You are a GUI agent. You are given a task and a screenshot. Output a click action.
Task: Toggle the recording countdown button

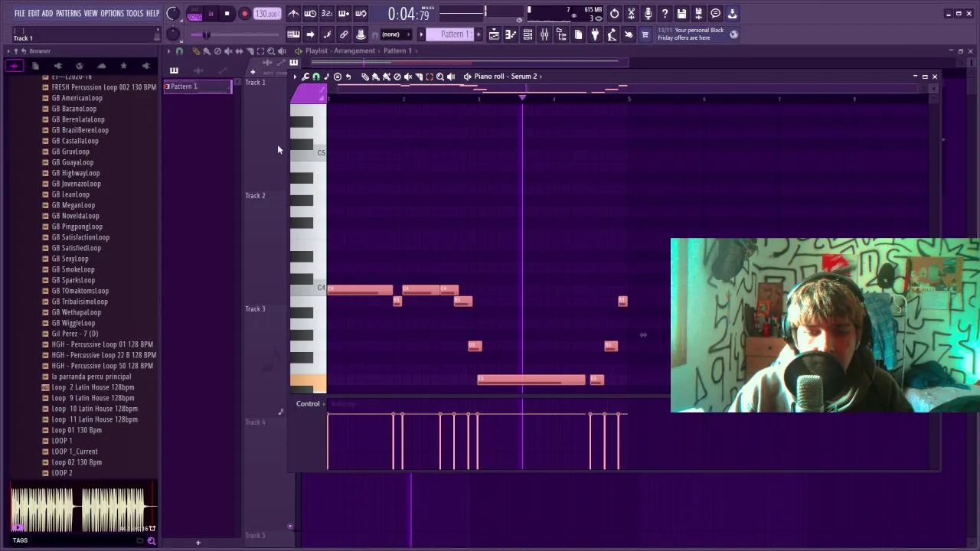[x=327, y=13]
